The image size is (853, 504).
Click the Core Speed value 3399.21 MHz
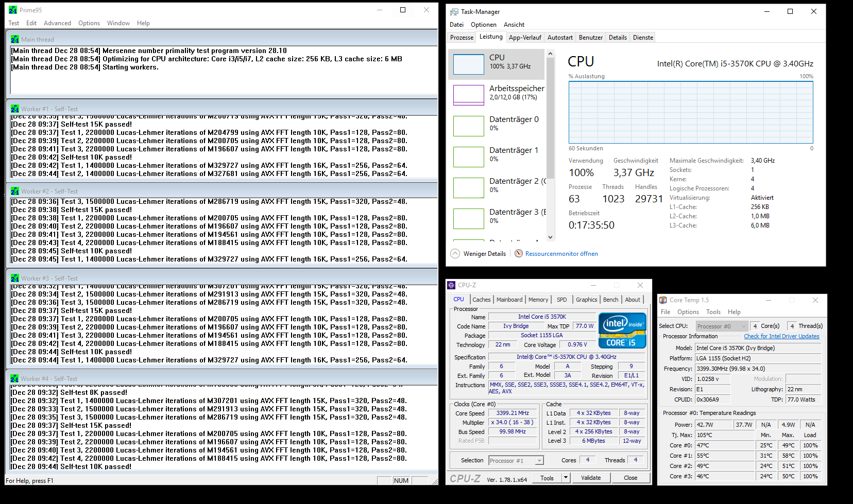[x=513, y=413]
